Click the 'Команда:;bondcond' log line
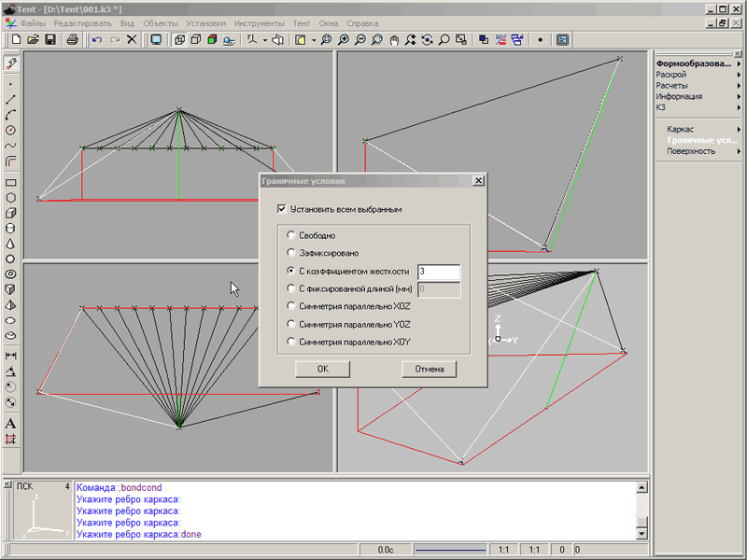This screenshot has height=560, width=747. click(120, 487)
